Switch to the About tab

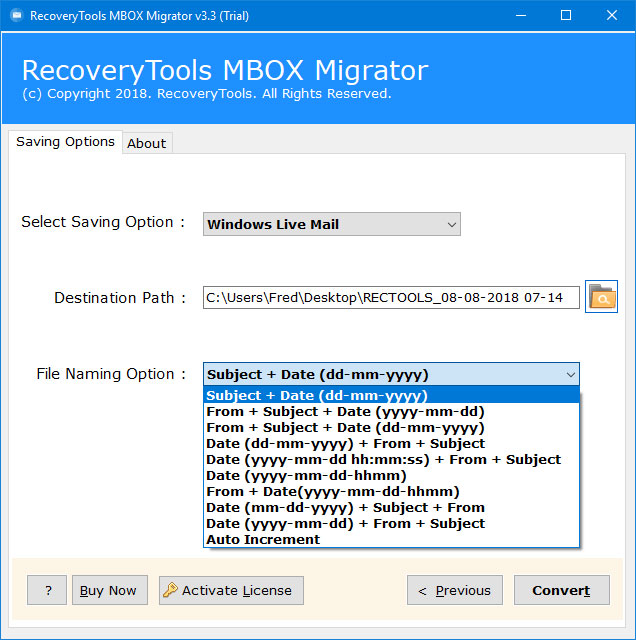click(x=147, y=143)
